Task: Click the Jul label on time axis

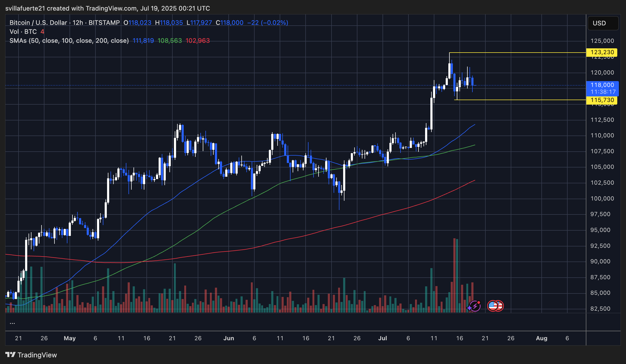Action: (x=383, y=338)
